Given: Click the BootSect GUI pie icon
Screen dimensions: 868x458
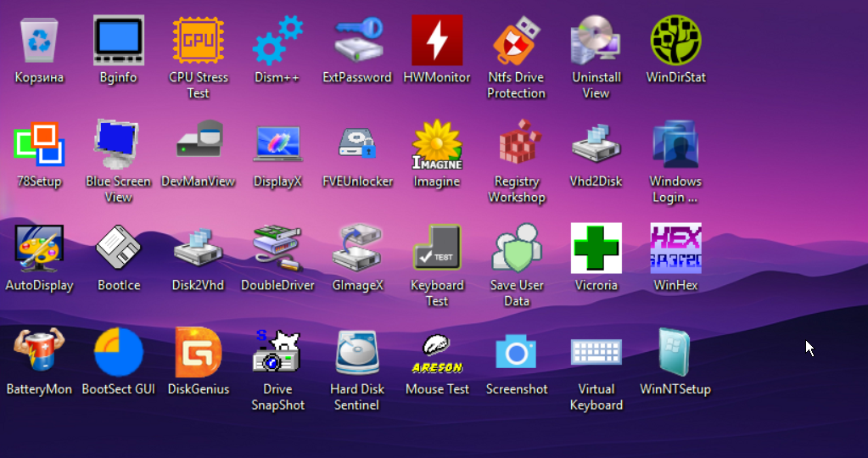Looking at the screenshot, I should [119, 352].
